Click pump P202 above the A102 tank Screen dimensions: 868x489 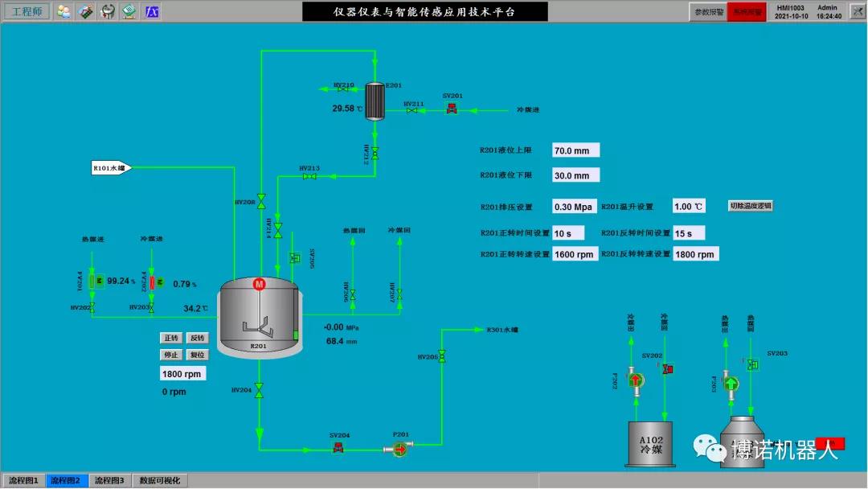pos(636,380)
